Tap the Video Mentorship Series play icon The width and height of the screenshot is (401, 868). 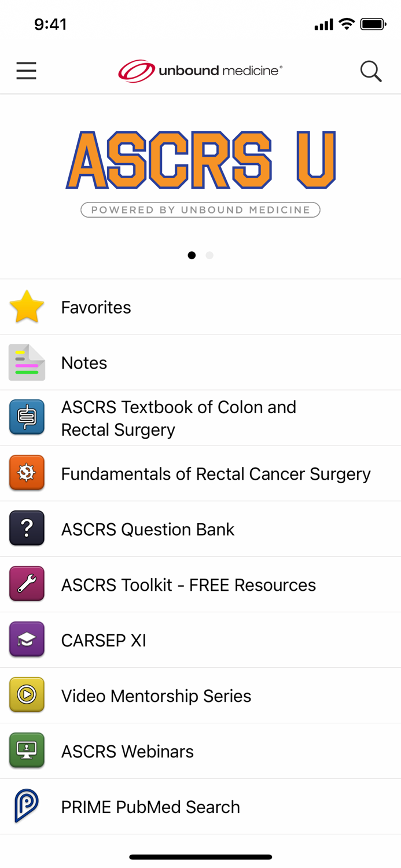pos(25,695)
